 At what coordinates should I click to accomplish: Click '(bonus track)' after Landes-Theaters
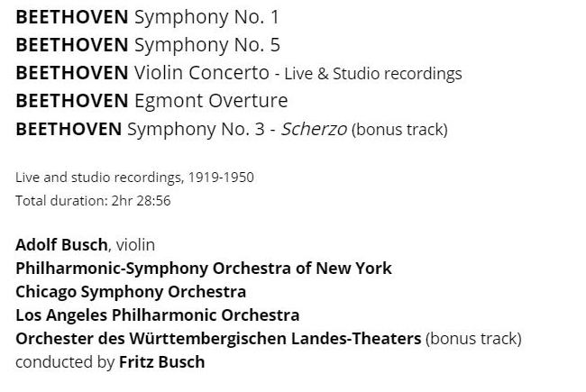pyautogui.click(x=473, y=339)
